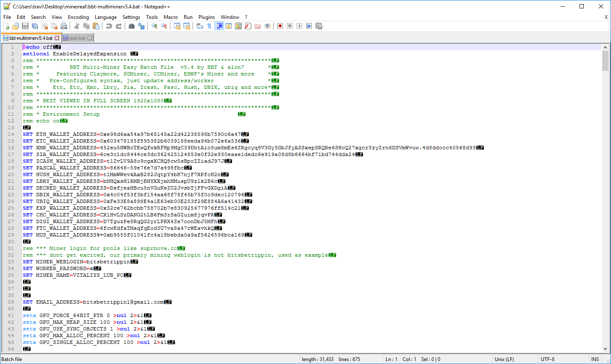This screenshot has height=364, width=611.
Task: Open the Replace dialog icon
Action: 141,26
